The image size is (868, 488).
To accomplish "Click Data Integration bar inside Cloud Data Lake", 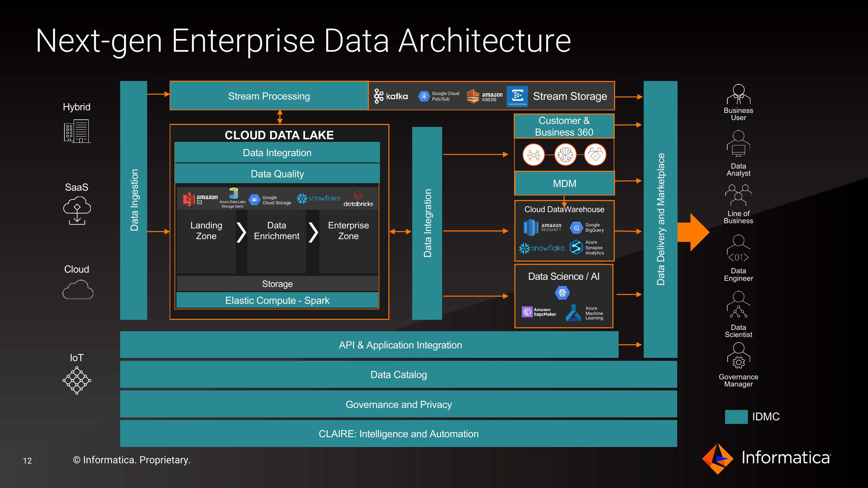I will click(x=277, y=153).
